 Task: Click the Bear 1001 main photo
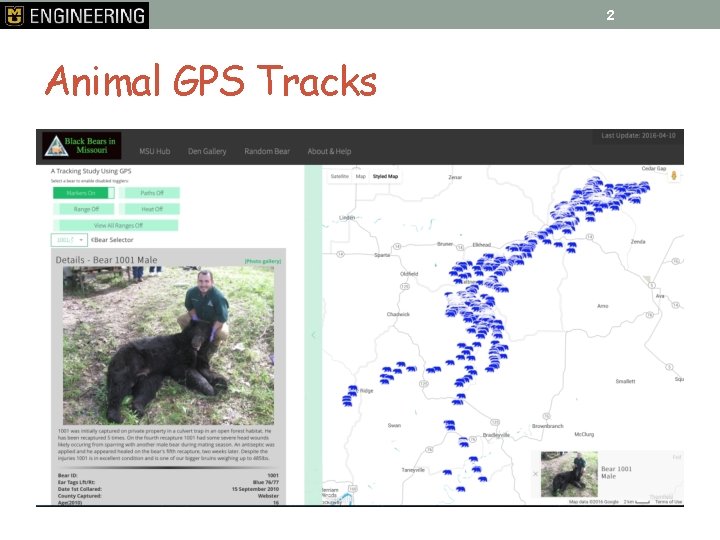pyautogui.click(x=169, y=345)
